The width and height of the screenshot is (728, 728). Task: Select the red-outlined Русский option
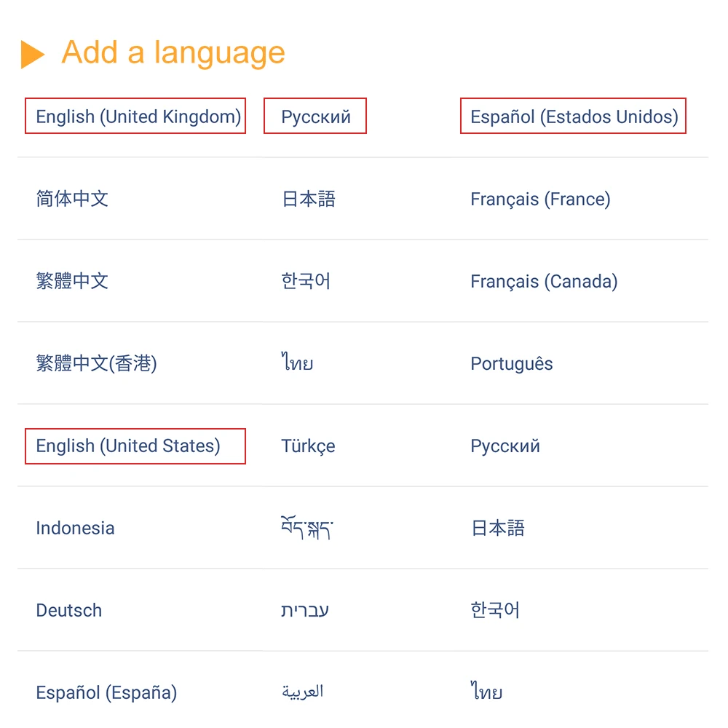tap(316, 116)
